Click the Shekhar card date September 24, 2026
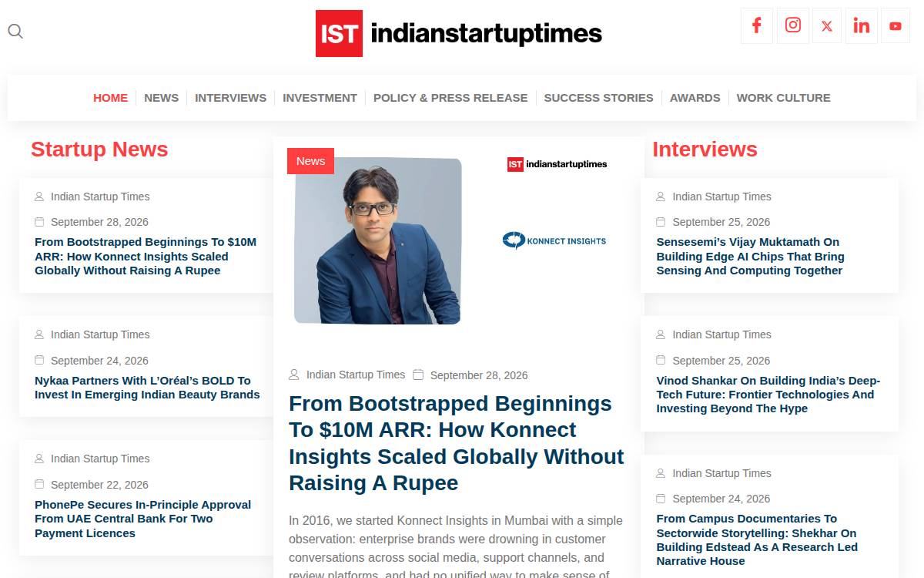This screenshot has width=924, height=578. click(x=721, y=499)
